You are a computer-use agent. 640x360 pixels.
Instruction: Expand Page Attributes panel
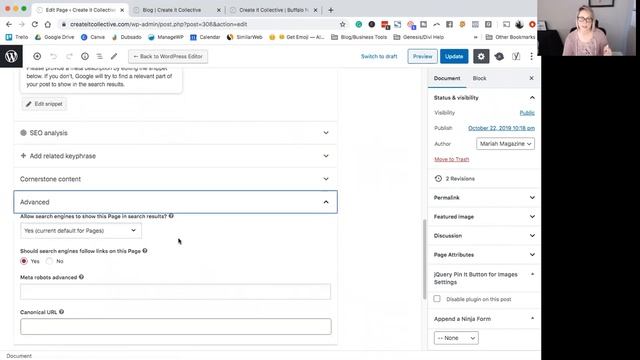pyautogui.click(x=484, y=255)
